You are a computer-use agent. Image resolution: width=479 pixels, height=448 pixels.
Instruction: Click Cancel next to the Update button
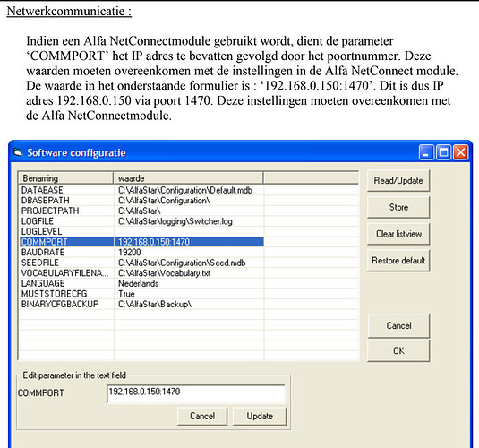point(202,416)
